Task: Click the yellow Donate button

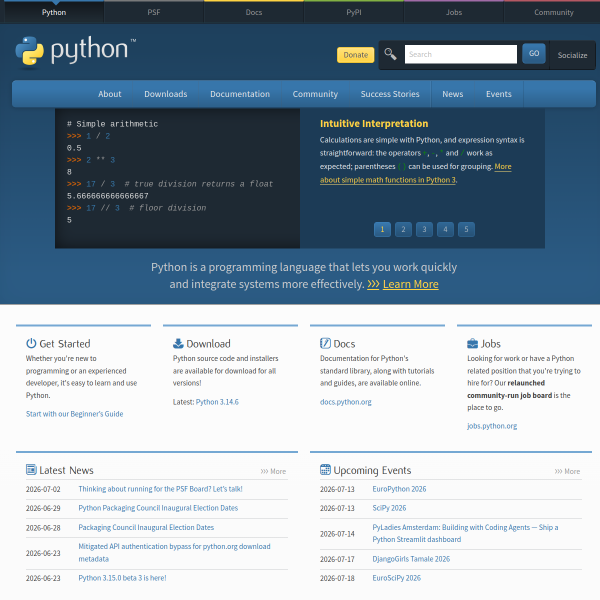Action: [355, 55]
